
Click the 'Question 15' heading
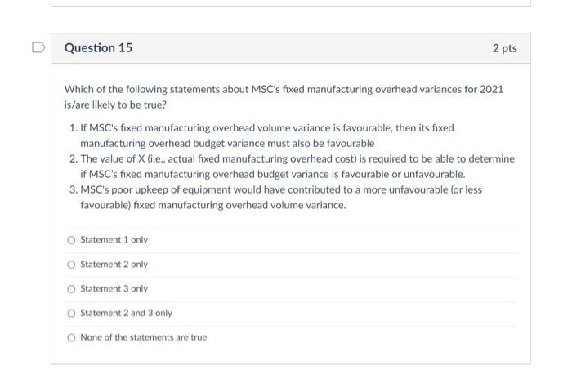98,47
